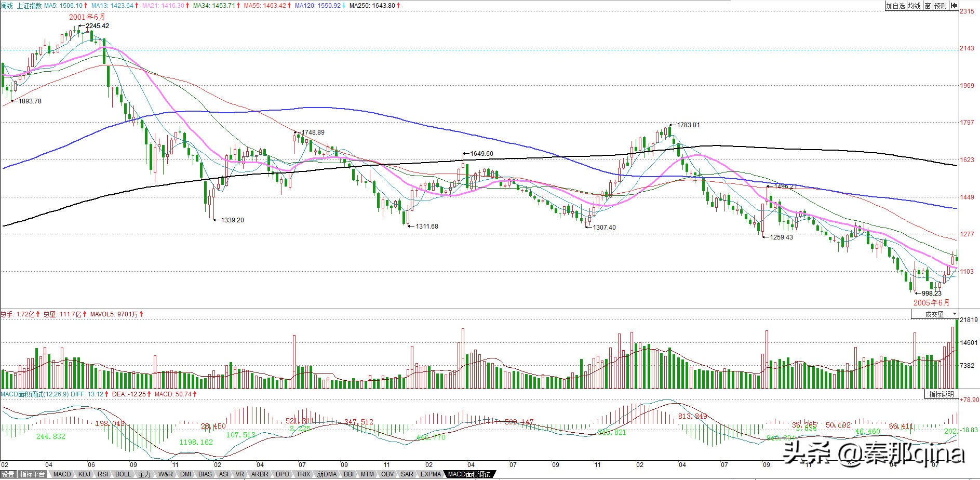This screenshot has height=480, width=980.
Task: Click the 2245.42 peak price label
Action: 97,26
